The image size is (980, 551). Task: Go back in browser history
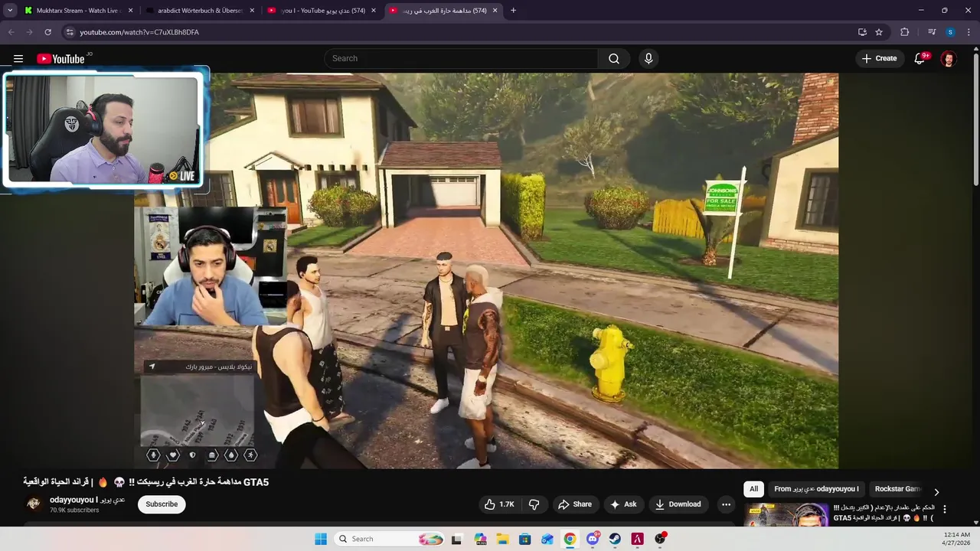[x=11, y=32]
